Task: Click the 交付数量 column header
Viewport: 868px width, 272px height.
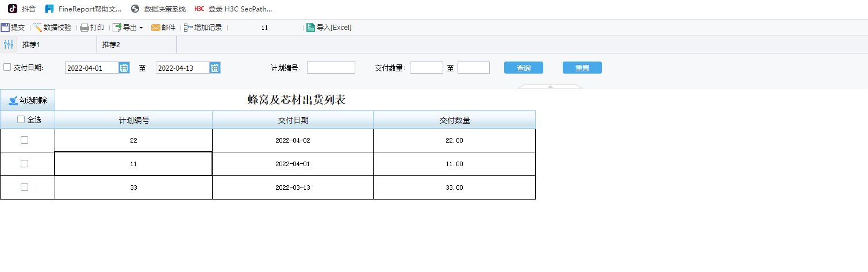Action: [455, 120]
